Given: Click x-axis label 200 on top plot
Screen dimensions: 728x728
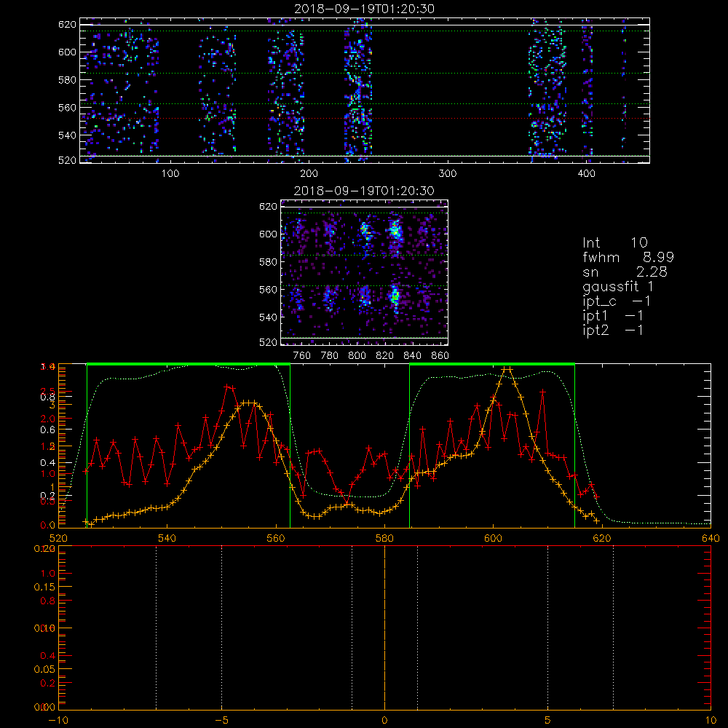Looking at the screenshot, I should pos(309,174).
